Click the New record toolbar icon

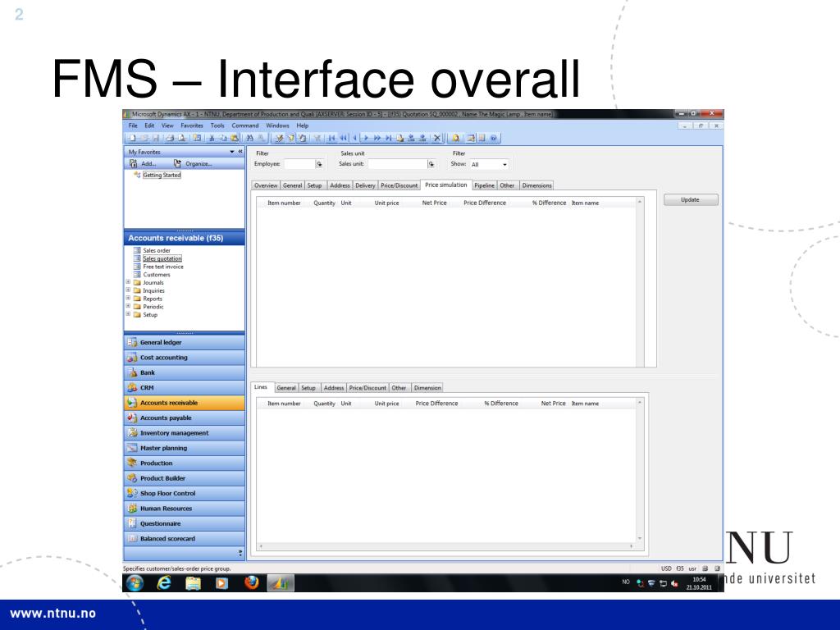point(132,138)
